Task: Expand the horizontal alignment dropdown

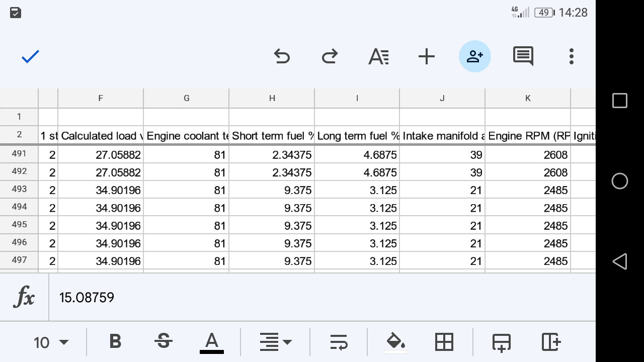Action: [x=275, y=342]
